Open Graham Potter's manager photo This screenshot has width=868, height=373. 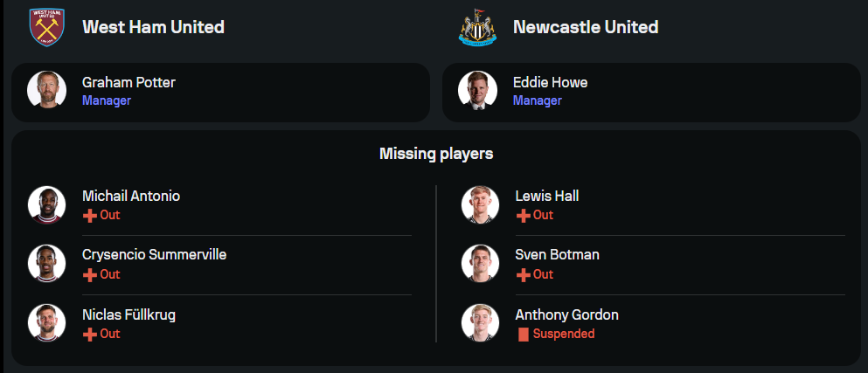click(46, 90)
